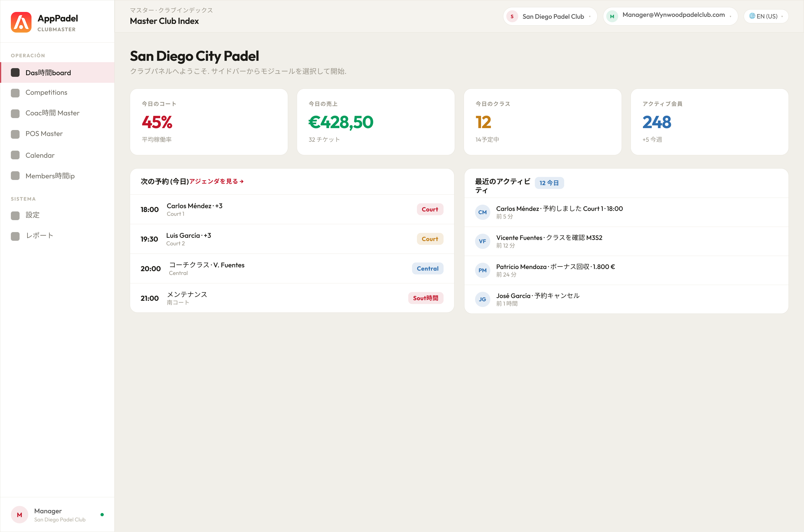Follow the アジェンダを見る link

216,182
